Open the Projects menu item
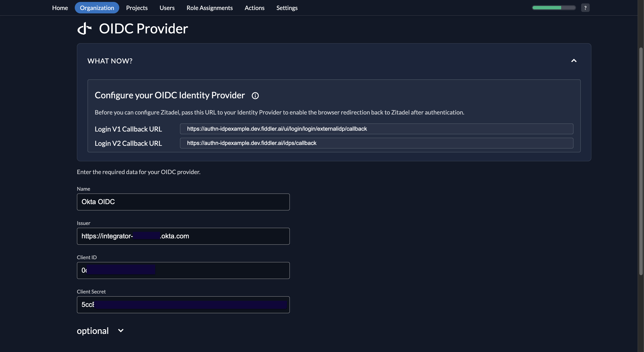 tap(137, 8)
